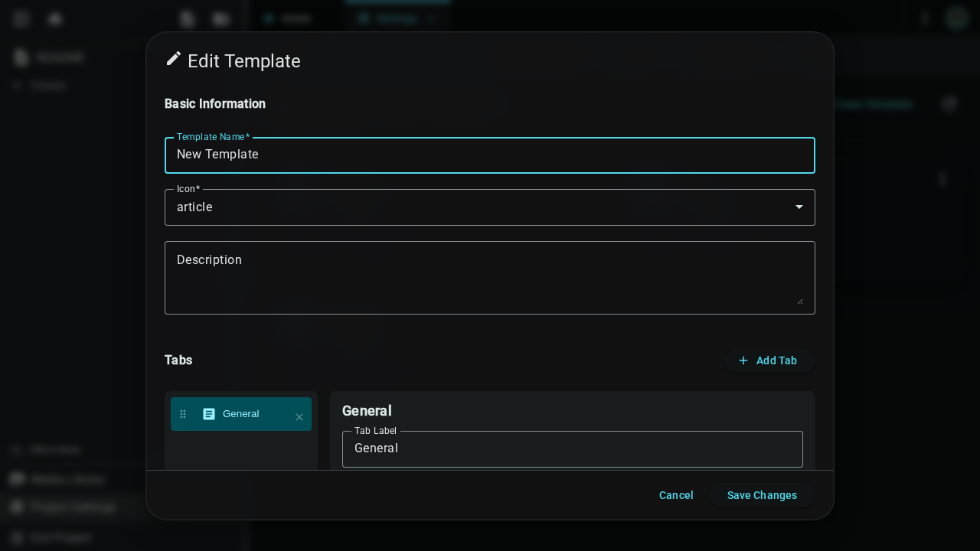Select the Settings tab
The image size is (980, 551).
coord(392,18)
